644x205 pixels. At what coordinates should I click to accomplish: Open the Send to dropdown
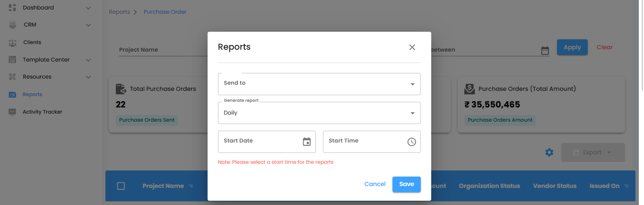tap(319, 84)
